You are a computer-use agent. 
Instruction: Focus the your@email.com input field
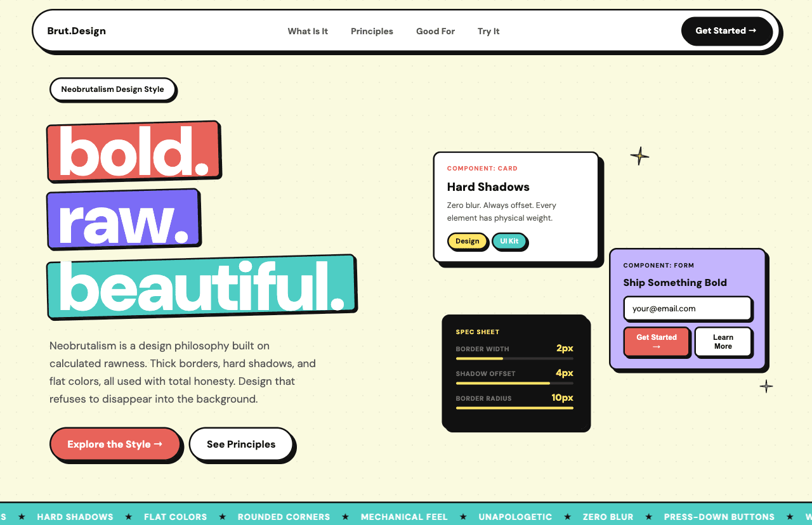688,309
